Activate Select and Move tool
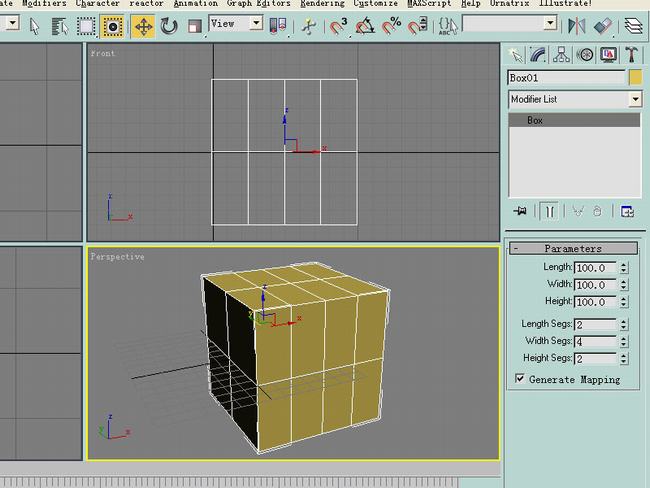 tap(143, 27)
